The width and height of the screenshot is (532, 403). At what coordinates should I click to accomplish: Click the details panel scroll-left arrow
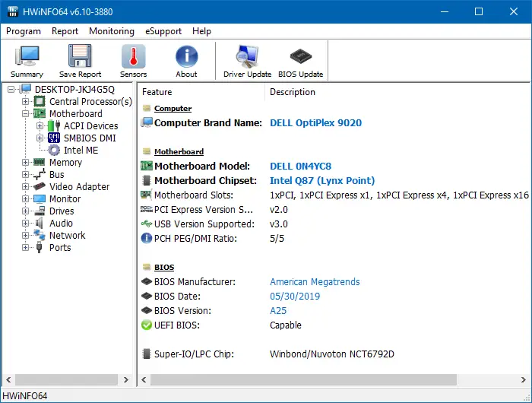[144, 379]
